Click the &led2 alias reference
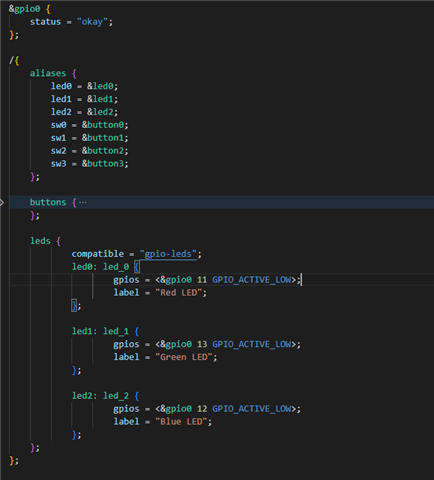This screenshot has width=434, height=480. coord(100,112)
